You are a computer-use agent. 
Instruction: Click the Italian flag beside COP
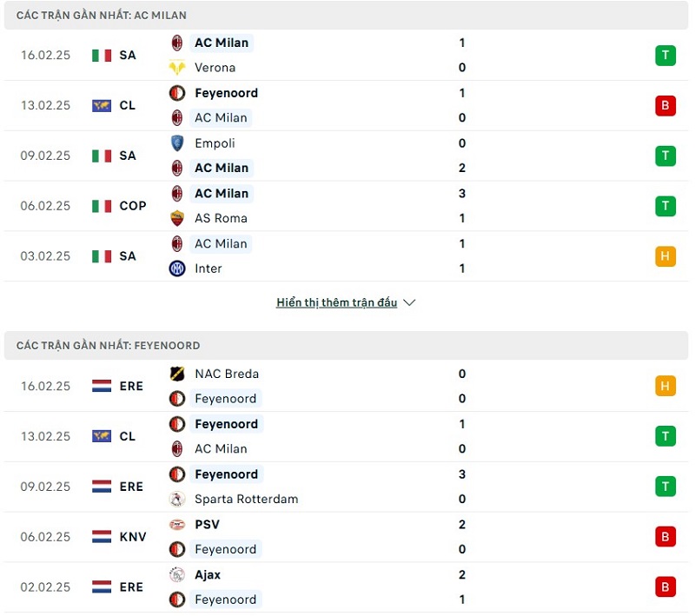click(x=102, y=206)
